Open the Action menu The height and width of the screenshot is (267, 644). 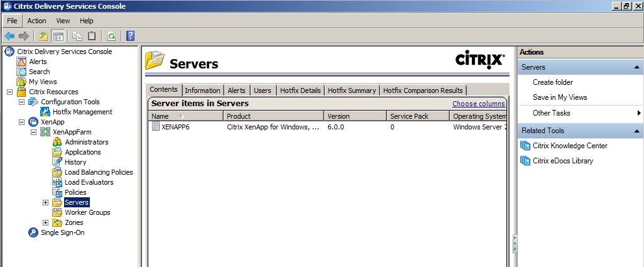pyautogui.click(x=36, y=21)
